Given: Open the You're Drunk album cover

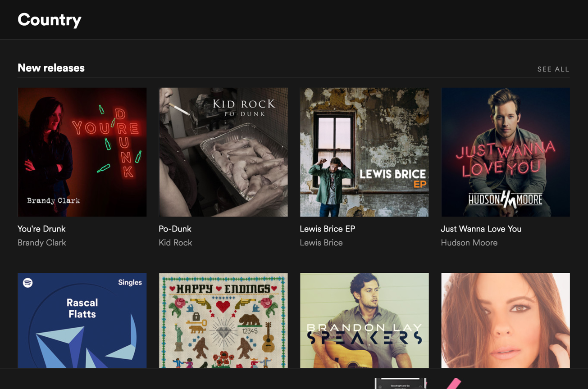Looking at the screenshot, I should tap(82, 152).
